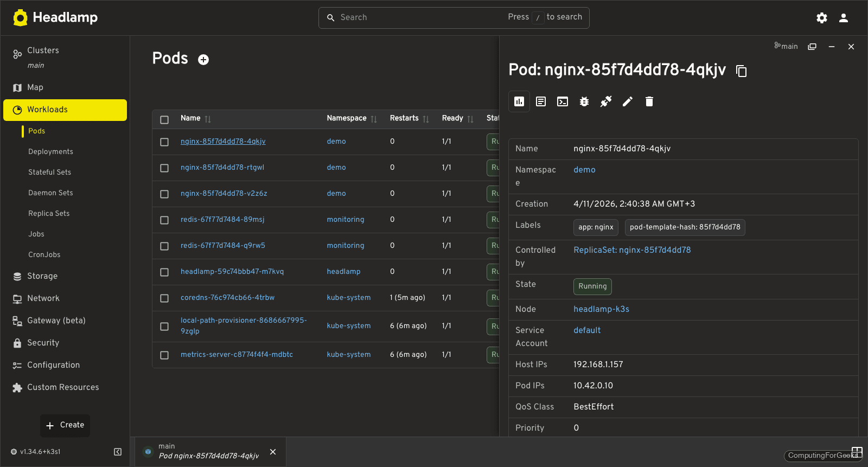Check the redis-67f77d7484-89msj row checkbox

[x=164, y=220]
